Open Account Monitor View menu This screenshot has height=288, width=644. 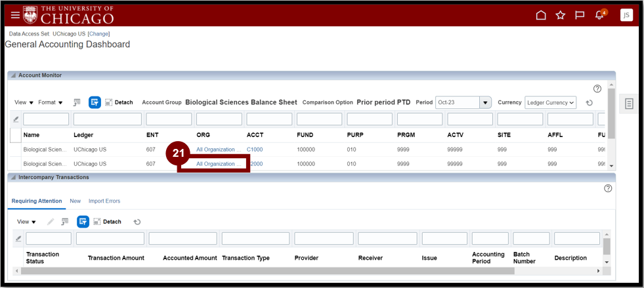(x=24, y=102)
